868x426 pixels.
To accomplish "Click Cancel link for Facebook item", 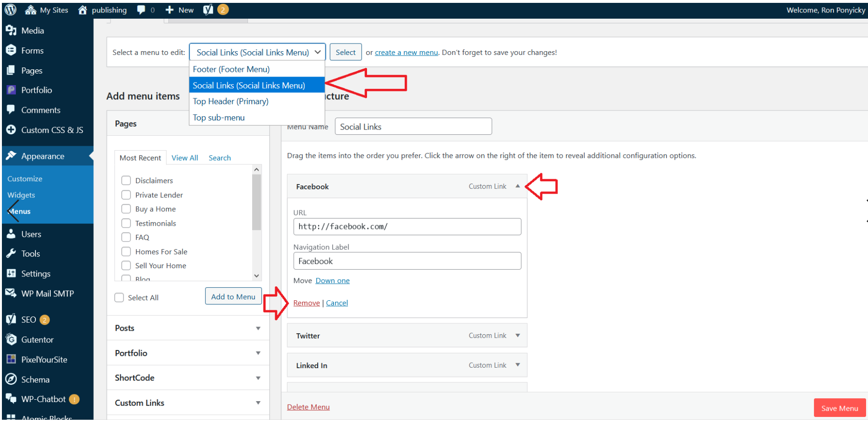I will tap(337, 303).
